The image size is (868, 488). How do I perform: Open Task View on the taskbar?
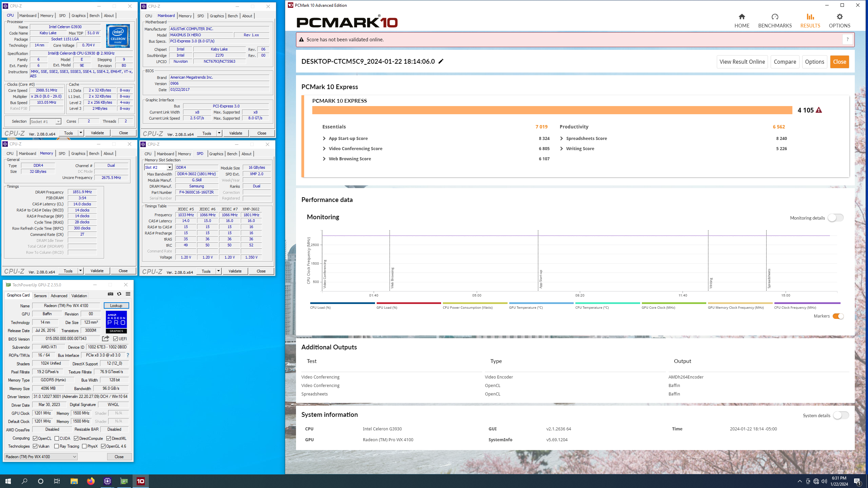click(57, 481)
